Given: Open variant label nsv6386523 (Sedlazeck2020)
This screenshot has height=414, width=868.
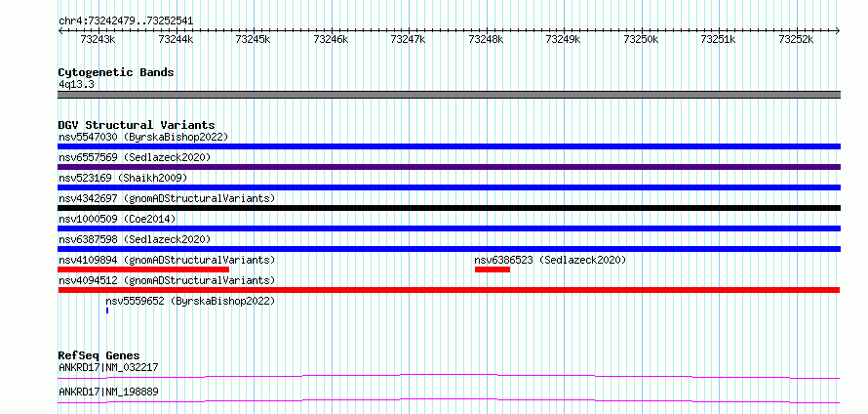Looking at the screenshot, I should click(550, 260).
